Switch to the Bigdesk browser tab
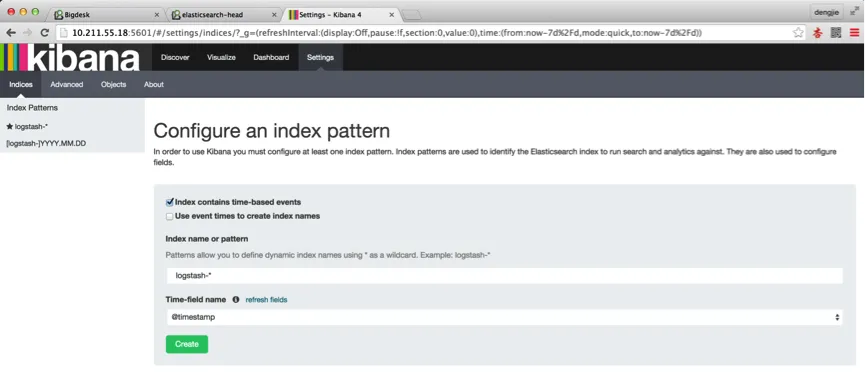 tap(104, 15)
